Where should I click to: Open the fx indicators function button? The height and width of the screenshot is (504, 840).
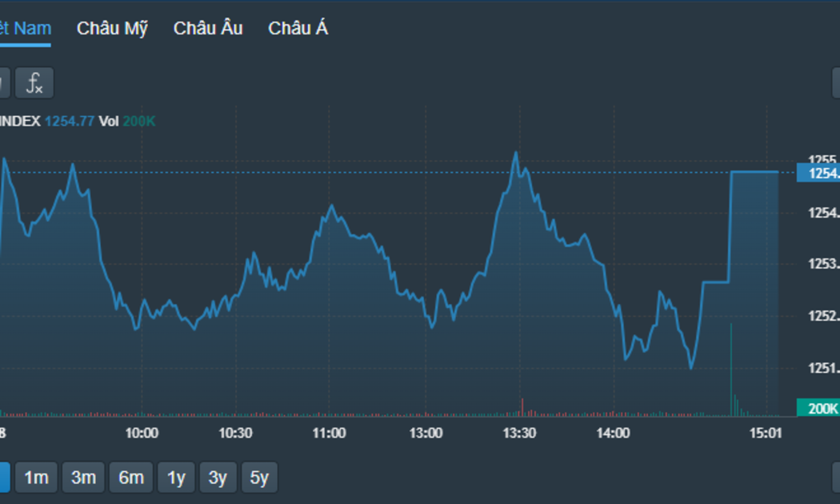[34, 83]
